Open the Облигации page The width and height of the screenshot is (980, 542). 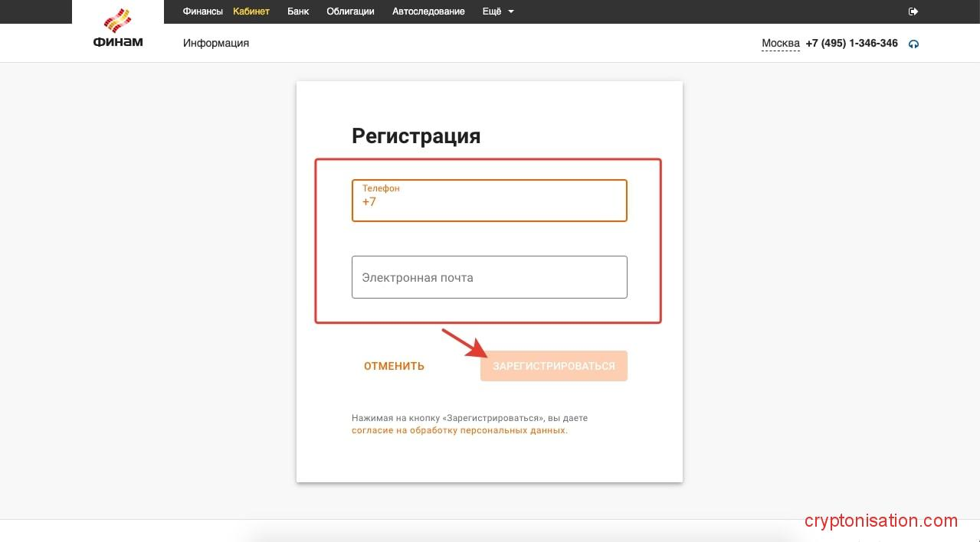349,11
